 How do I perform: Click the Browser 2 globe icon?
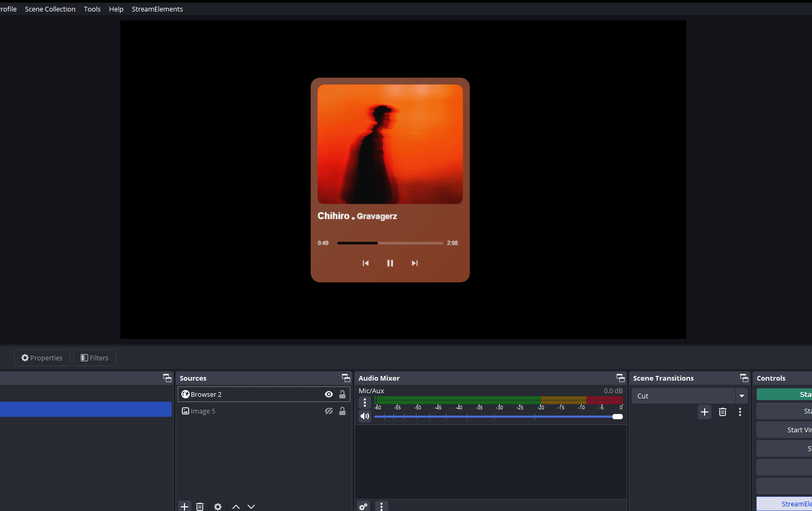click(x=185, y=394)
